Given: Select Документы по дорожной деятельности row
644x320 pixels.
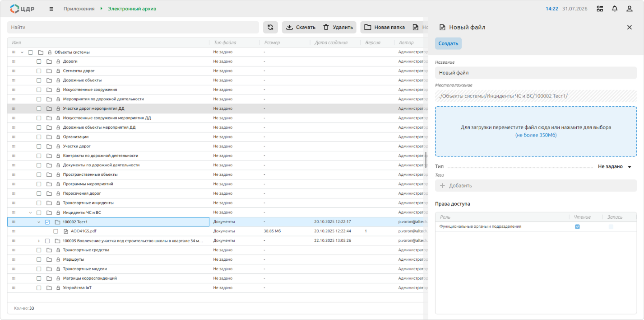Looking at the screenshot, I should 218,165.
